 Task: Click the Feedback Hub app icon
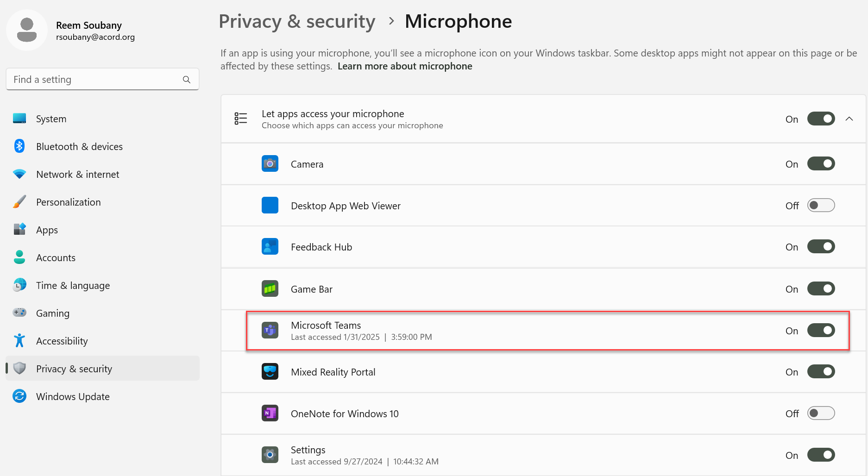point(270,247)
